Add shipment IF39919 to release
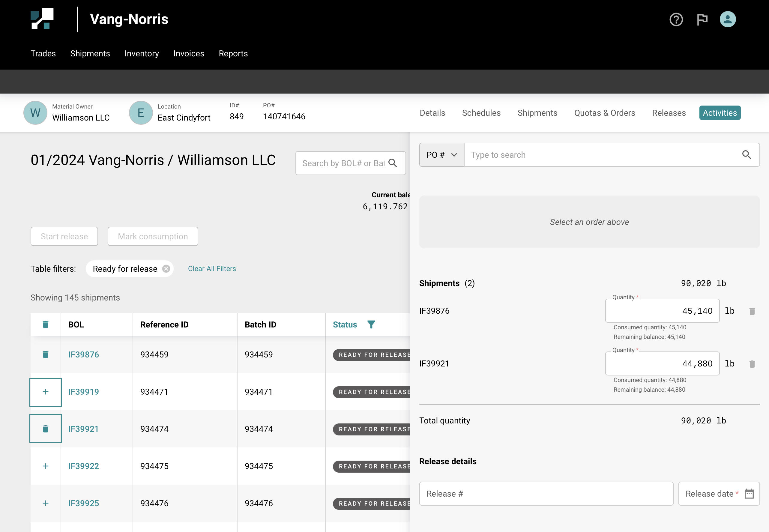The height and width of the screenshot is (532, 769). click(46, 392)
